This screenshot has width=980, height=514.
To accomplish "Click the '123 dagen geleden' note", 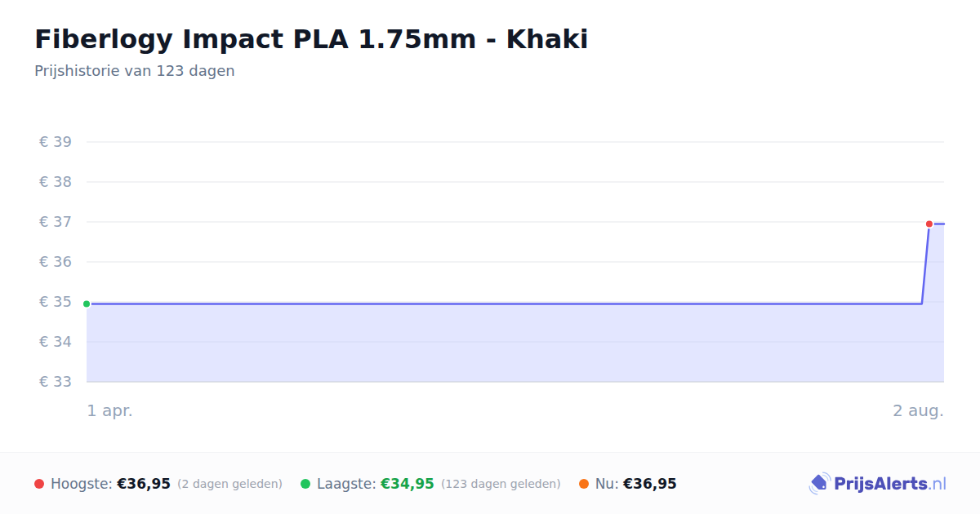I will pyautogui.click(x=501, y=484).
